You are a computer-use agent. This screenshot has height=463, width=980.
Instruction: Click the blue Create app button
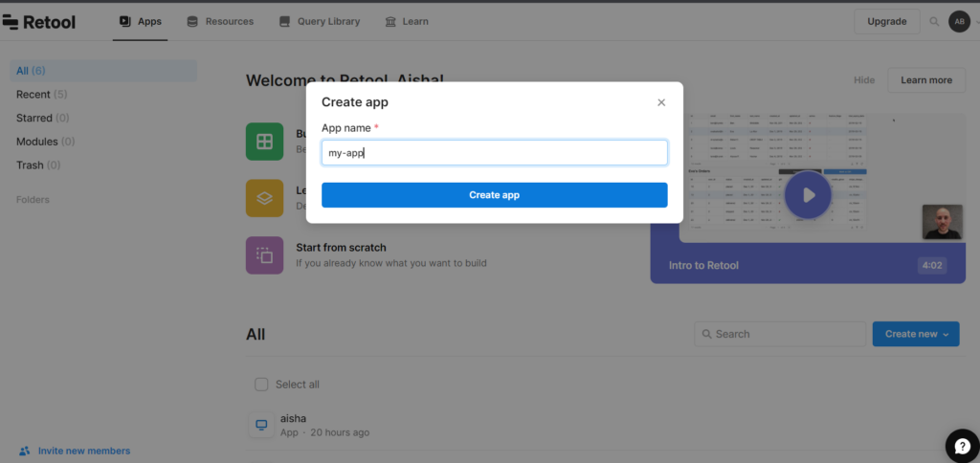495,195
